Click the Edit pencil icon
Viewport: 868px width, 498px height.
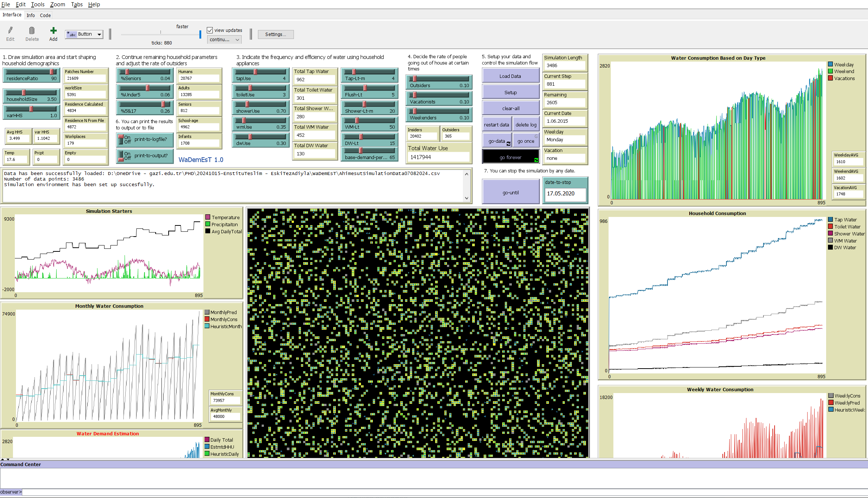(x=10, y=30)
